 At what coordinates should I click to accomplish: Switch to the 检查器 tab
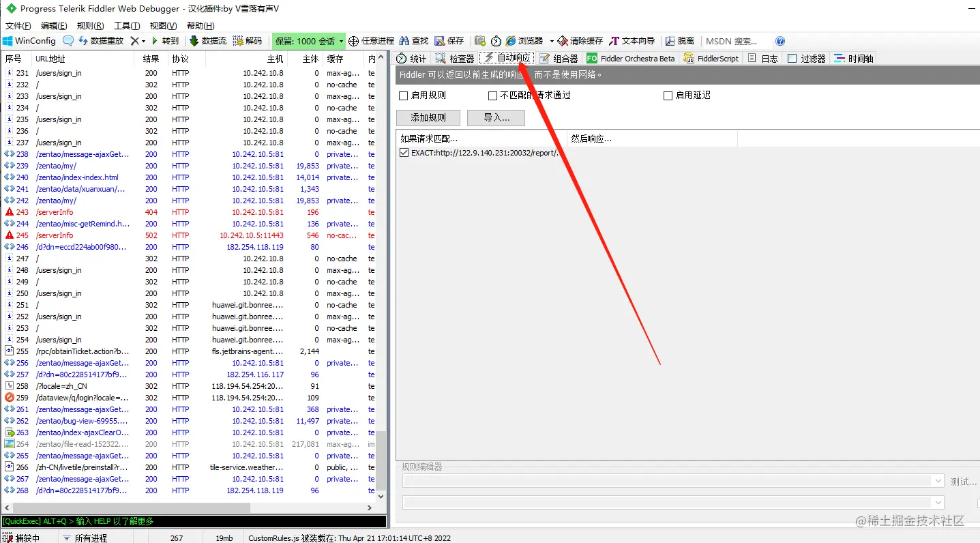pos(455,59)
